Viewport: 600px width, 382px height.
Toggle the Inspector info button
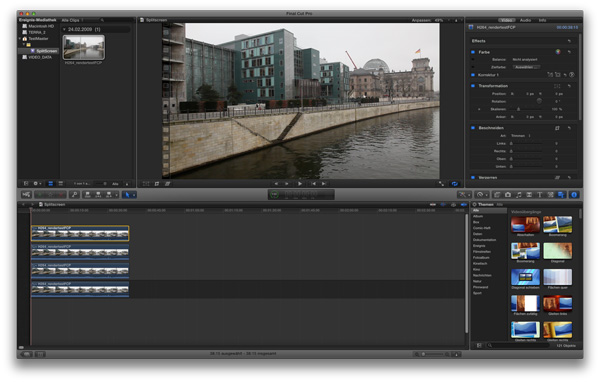[574, 195]
